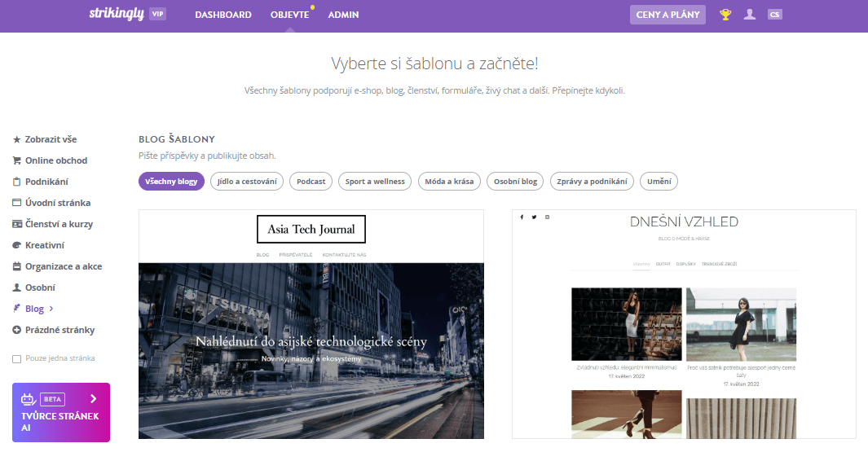Click the Blog šablony heading
Screen dimensions: 868x452
(x=177, y=139)
